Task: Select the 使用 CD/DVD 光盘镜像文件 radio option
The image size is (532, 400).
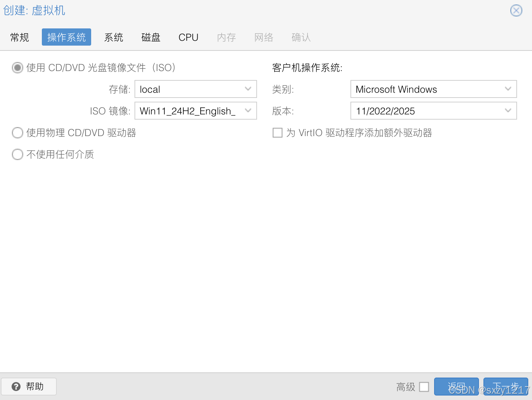Action: tap(18, 68)
